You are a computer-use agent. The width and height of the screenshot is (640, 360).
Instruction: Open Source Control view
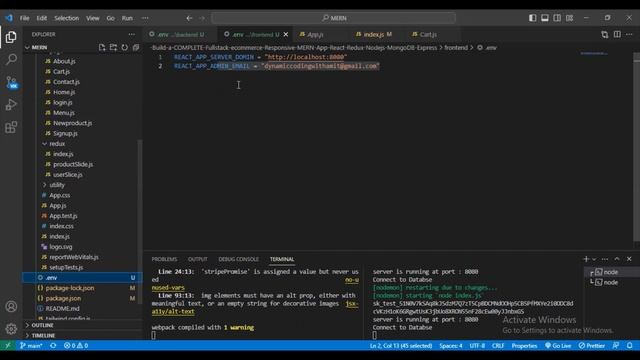(x=11, y=82)
